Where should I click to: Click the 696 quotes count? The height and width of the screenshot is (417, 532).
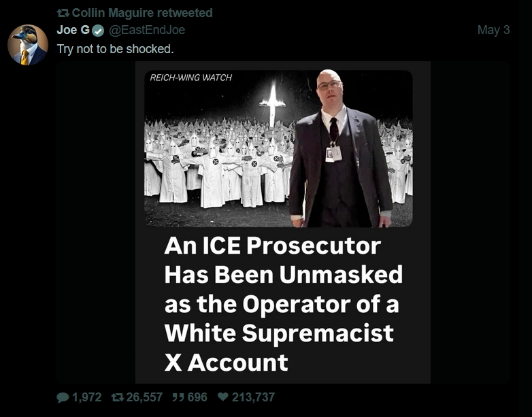pos(197,397)
